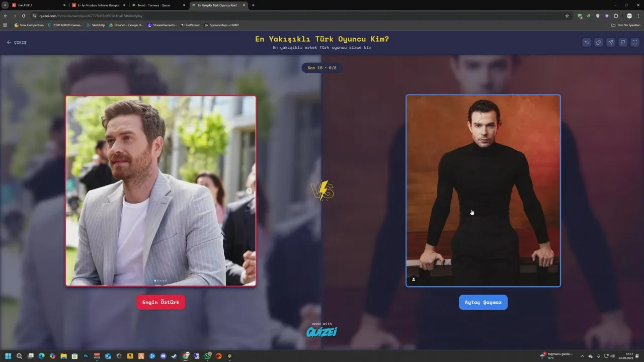The image size is (644, 362).
Task: Reload the page
Action: tap(24, 16)
